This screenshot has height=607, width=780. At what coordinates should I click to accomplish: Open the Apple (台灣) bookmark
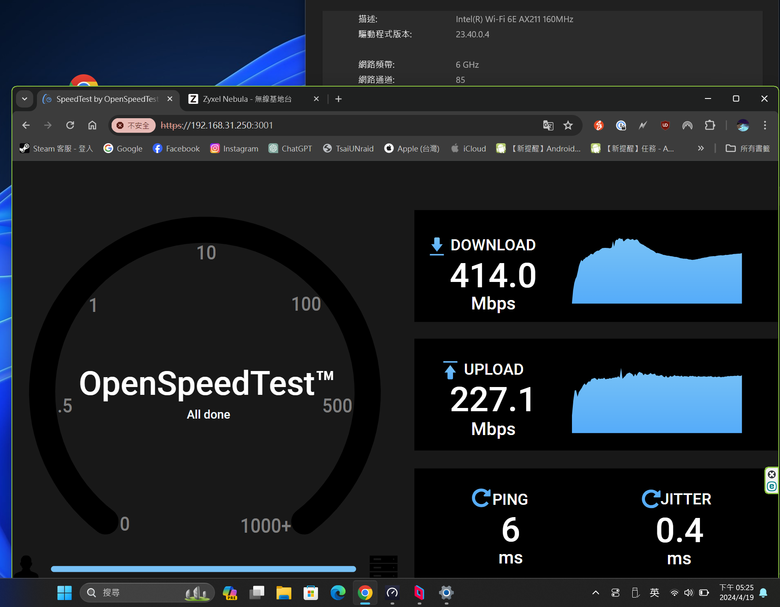click(412, 148)
